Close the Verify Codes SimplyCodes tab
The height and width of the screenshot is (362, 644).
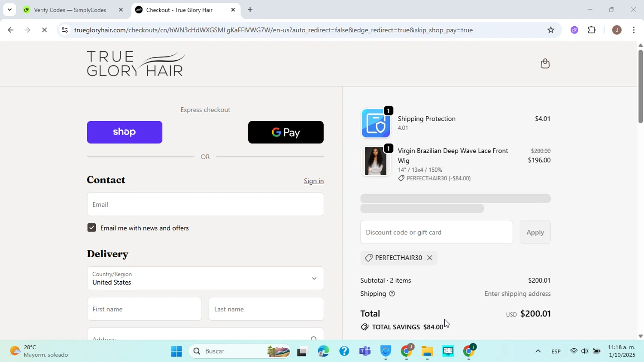pos(121,9)
